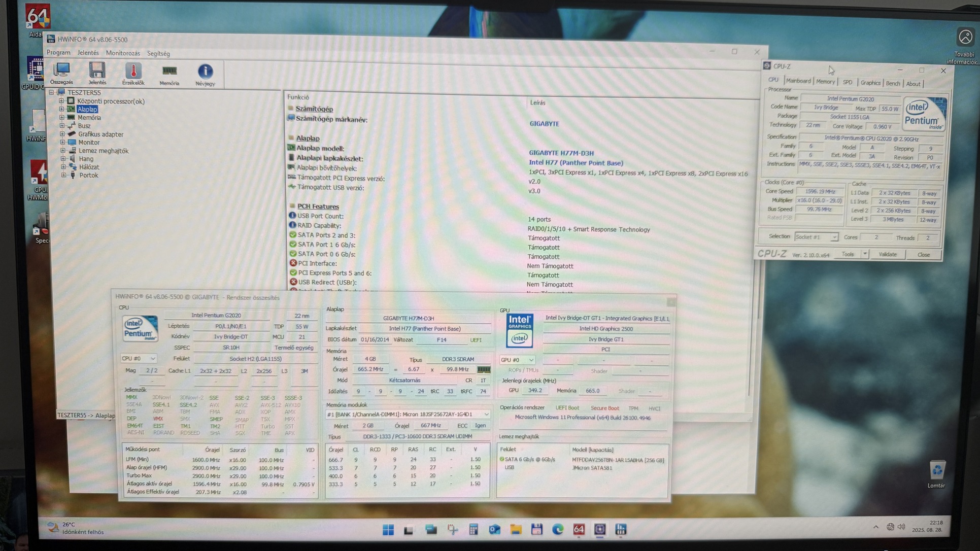Select the Memória tree item
980x551 pixels.
point(89,117)
